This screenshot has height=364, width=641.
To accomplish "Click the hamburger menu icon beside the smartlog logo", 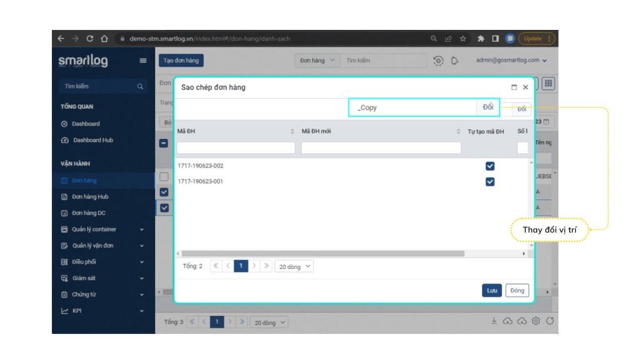I will (143, 61).
